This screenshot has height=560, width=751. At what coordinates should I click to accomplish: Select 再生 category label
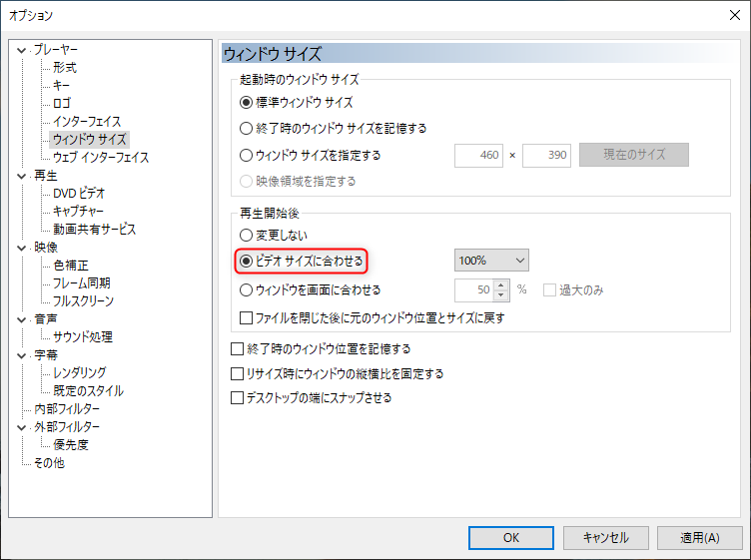(46, 176)
